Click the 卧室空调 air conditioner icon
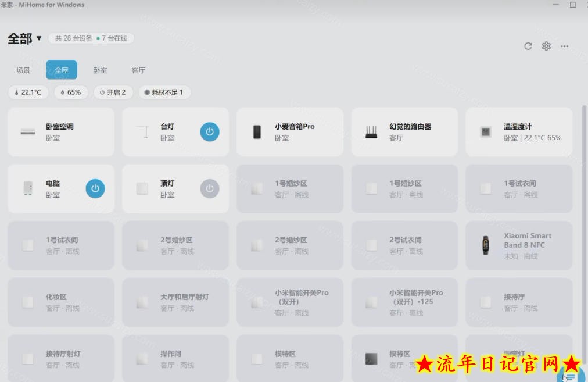This screenshot has height=382, width=588. 28,132
